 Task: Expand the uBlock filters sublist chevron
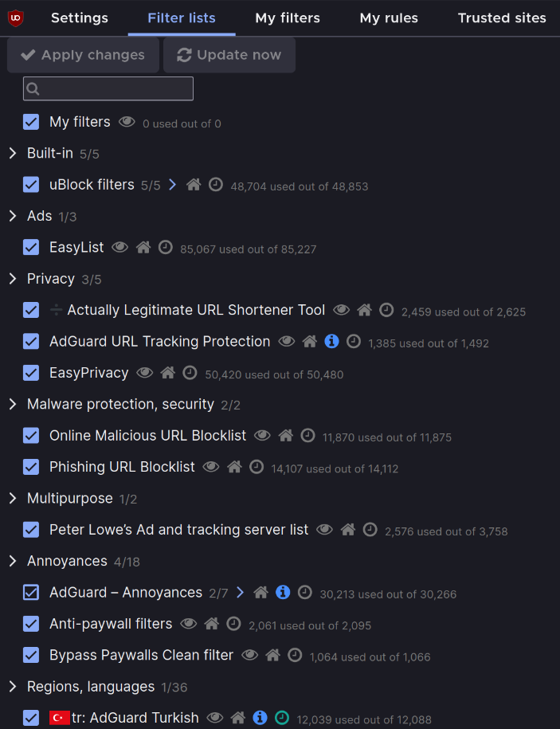172,185
